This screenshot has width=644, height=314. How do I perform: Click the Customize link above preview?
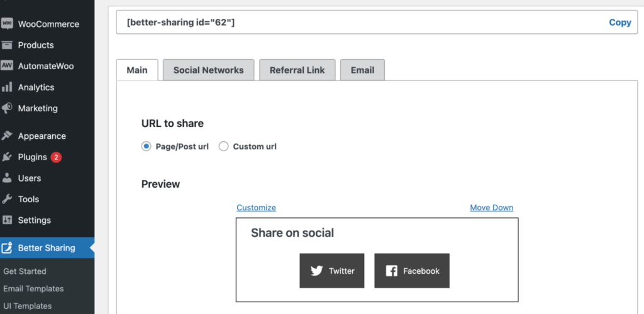pyautogui.click(x=257, y=207)
